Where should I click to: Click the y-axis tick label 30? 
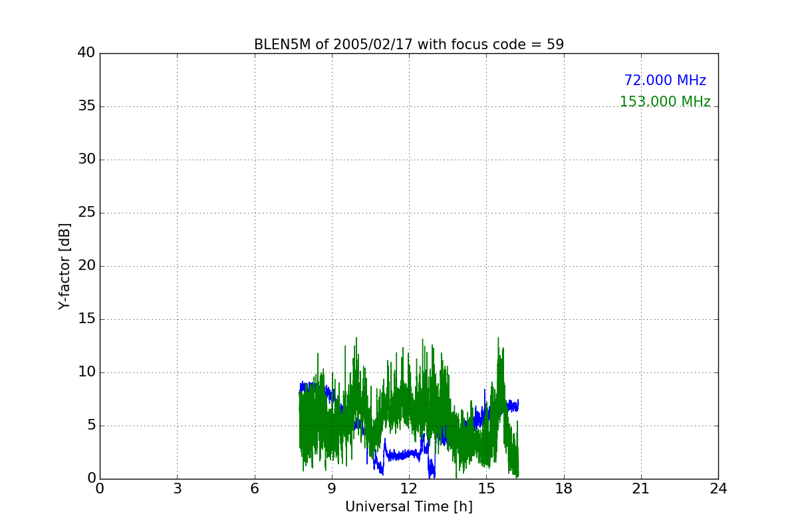(86, 160)
